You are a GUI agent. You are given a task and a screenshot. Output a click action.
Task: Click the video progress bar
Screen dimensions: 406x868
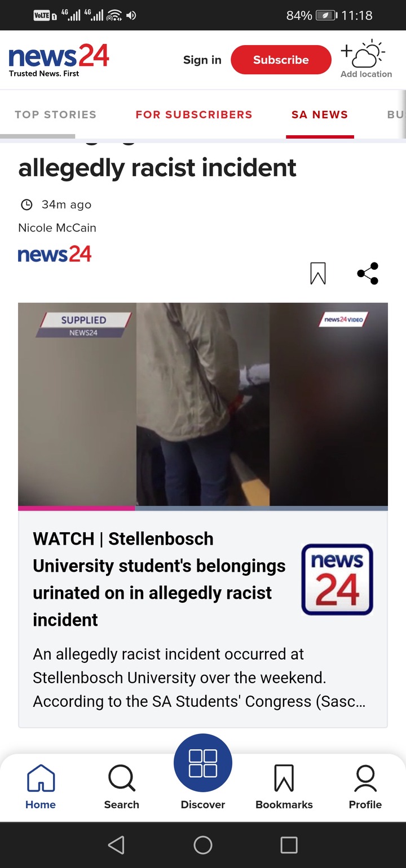click(203, 508)
